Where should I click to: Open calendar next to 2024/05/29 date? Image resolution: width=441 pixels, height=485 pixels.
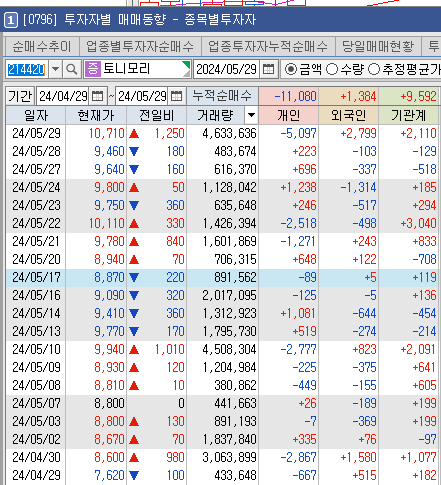269,69
